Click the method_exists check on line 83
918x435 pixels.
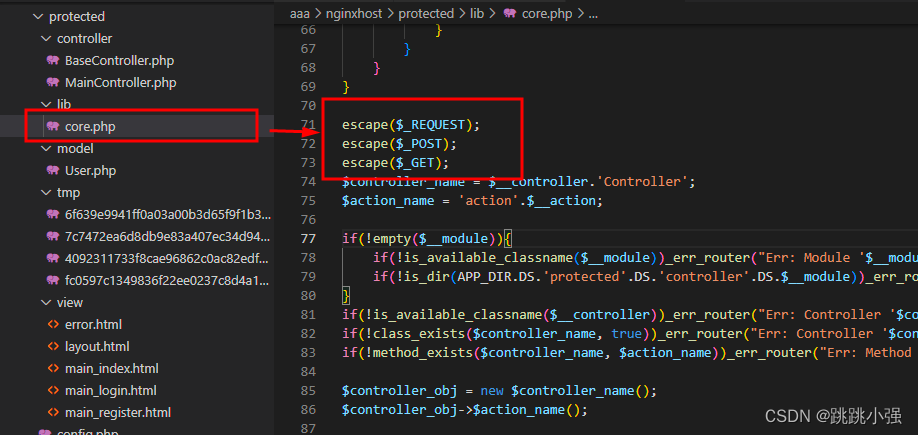click(x=630, y=352)
